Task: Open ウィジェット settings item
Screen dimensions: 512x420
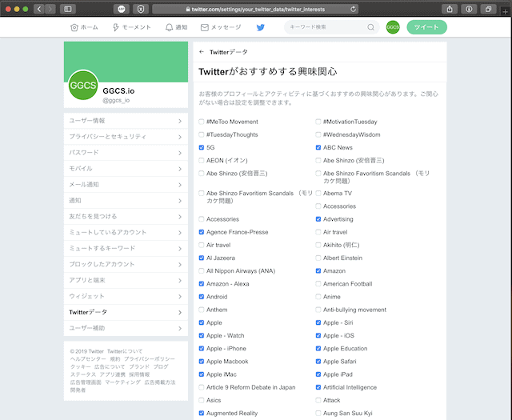Action: click(126, 297)
